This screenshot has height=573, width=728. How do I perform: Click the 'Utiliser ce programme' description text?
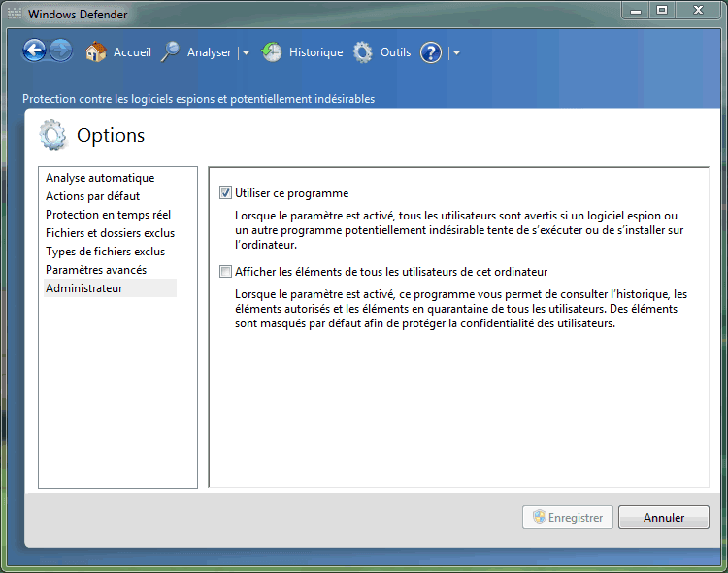459,230
